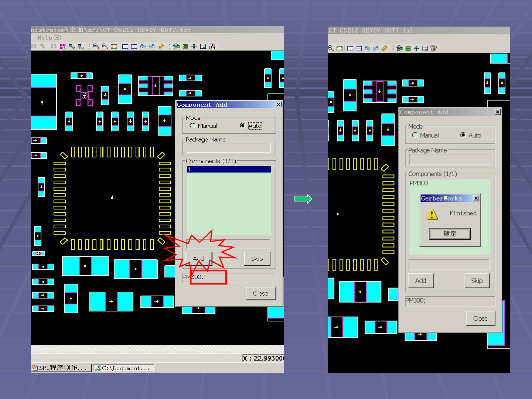Image resolution: width=532 pixels, height=399 pixels.
Task: Click the second blue rotate arrow, left toolbar
Action: pos(152,46)
